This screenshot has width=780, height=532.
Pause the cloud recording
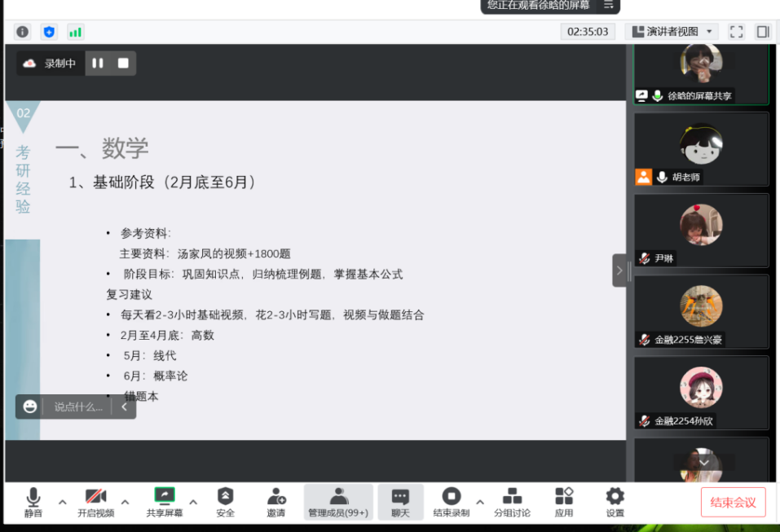(x=98, y=64)
